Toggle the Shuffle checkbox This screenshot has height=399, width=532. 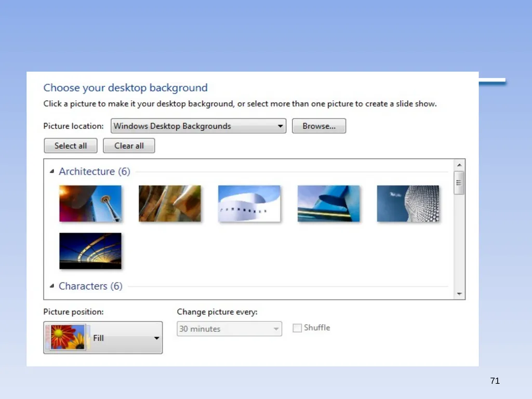coord(297,328)
